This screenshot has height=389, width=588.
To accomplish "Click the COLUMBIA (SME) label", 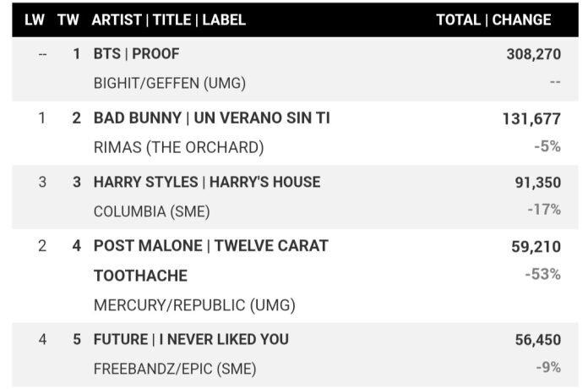I will (151, 211).
